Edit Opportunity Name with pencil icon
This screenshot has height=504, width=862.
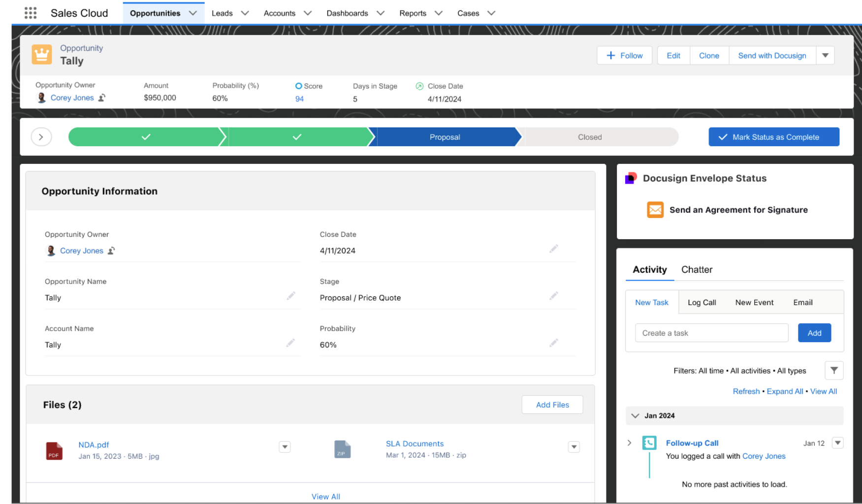pos(291,296)
